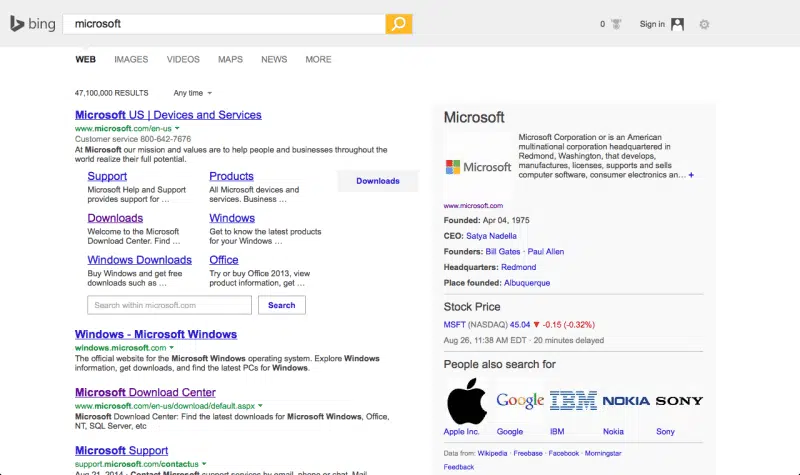Open the Satya Nadella link
Image resolution: width=800 pixels, height=475 pixels.
pyautogui.click(x=493, y=236)
